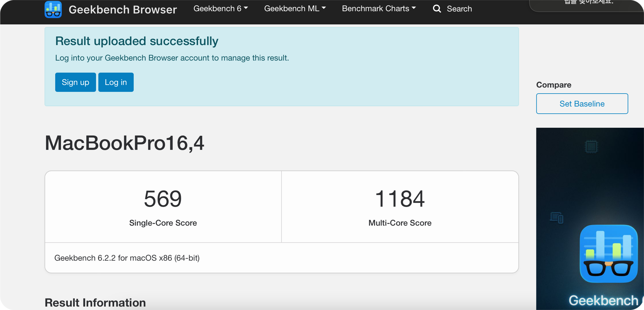
Task: Click the Log in button
Action: tap(116, 82)
